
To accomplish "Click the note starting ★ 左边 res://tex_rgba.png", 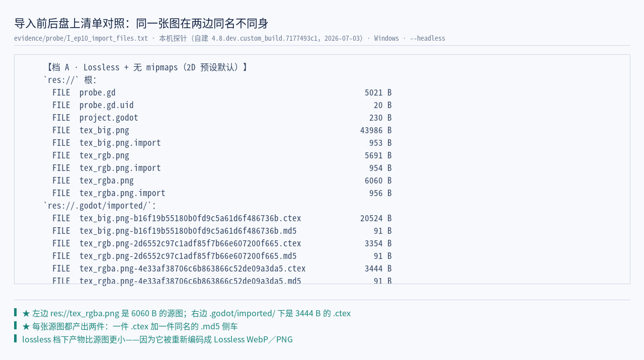I will pos(186,313).
